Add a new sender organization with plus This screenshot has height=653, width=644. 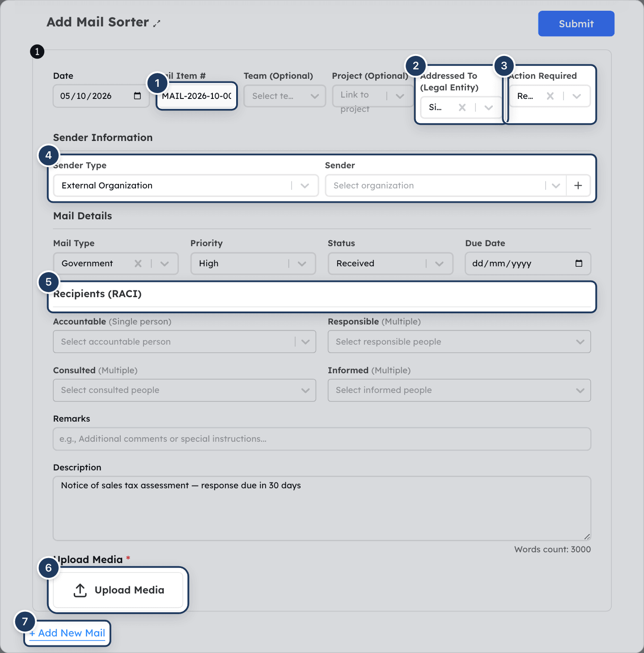[x=578, y=185]
